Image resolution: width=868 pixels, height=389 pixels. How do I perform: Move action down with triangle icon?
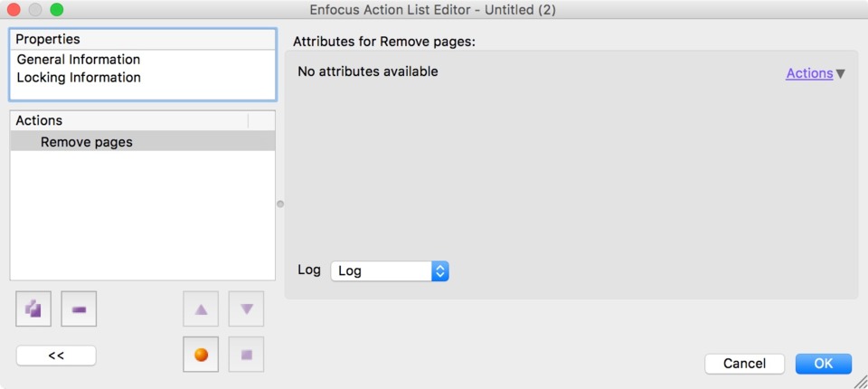pos(246,308)
